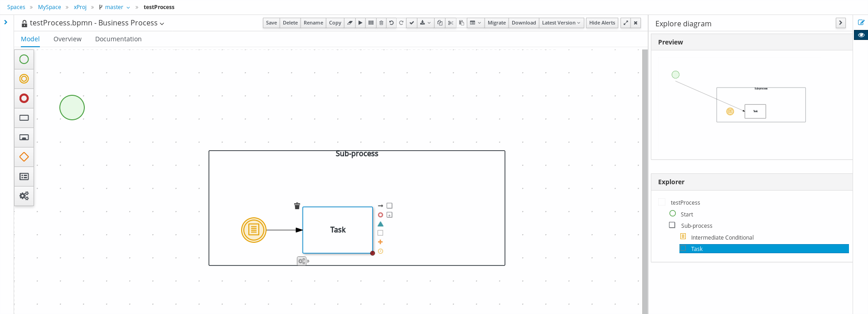Select Start in the Explorer tree
The width and height of the screenshot is (868, 314).
tap(687, 215)
